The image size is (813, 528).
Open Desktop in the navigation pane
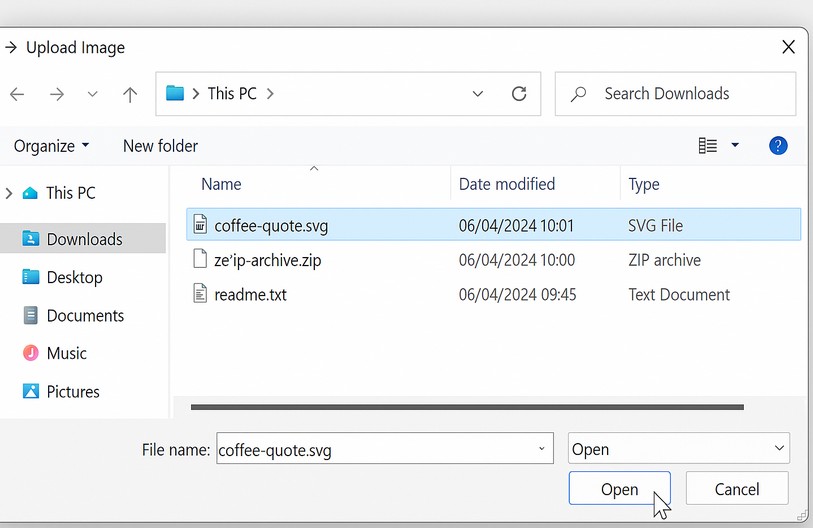(74, 277)
